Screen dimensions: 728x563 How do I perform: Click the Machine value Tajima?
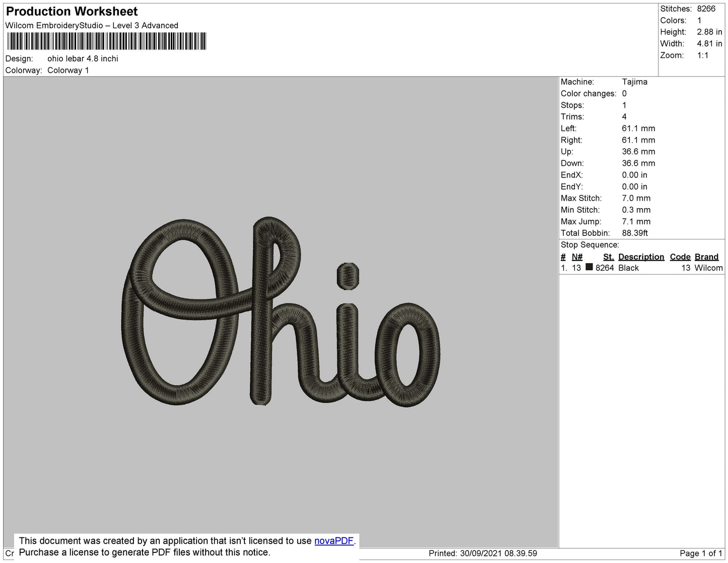pos(635,82)
